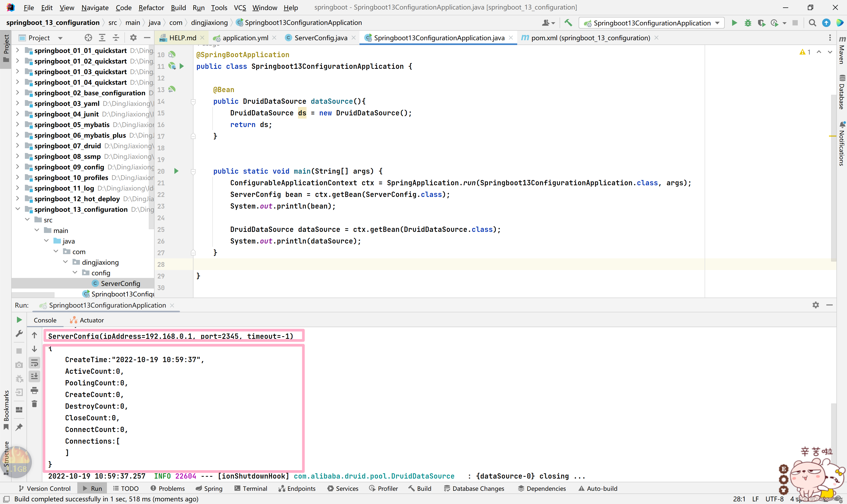Image resolution: width=847 pixels, height=504 pixels.
Task: Expand springboot_01_01_quickstart module
Action: (x=18, y=50)
